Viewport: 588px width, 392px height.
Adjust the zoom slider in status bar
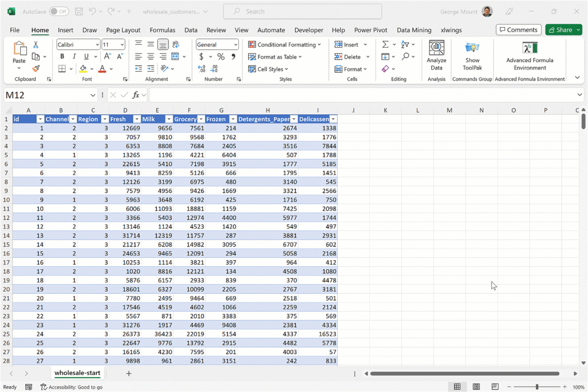[x=537, y=387]
